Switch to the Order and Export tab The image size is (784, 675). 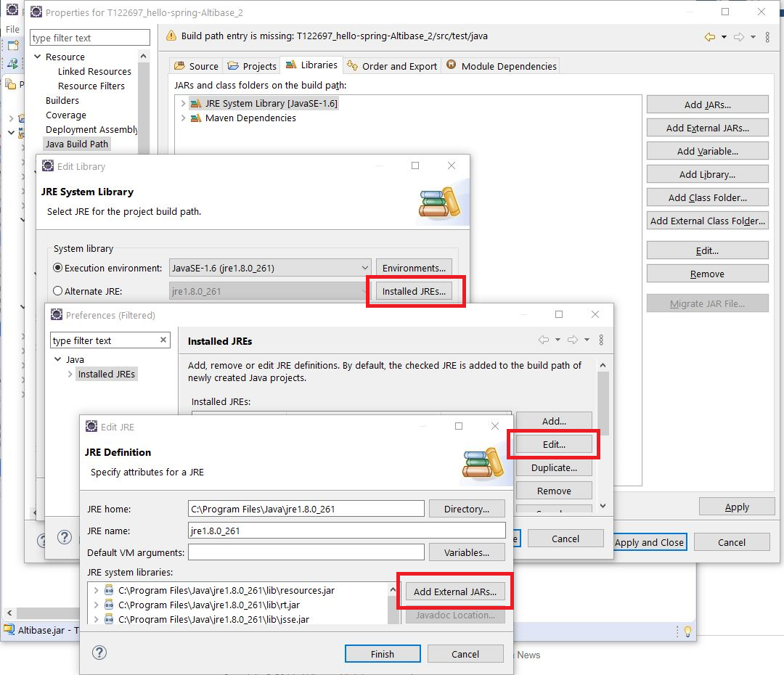click(392, 66)
